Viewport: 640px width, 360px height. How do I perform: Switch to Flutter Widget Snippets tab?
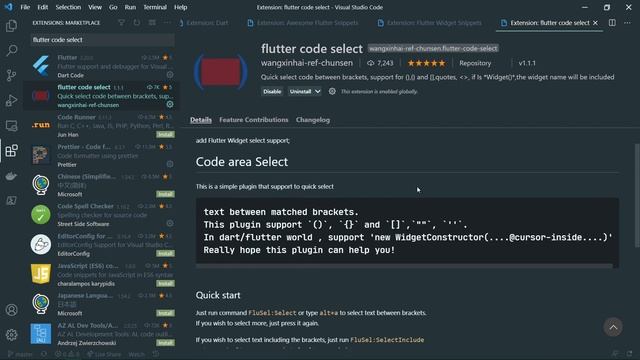[430, 23]
